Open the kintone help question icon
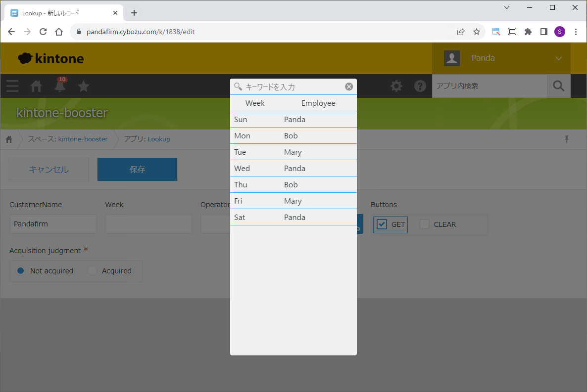The width and height of the screenshot is (587, 392). (x=420, y=86)
